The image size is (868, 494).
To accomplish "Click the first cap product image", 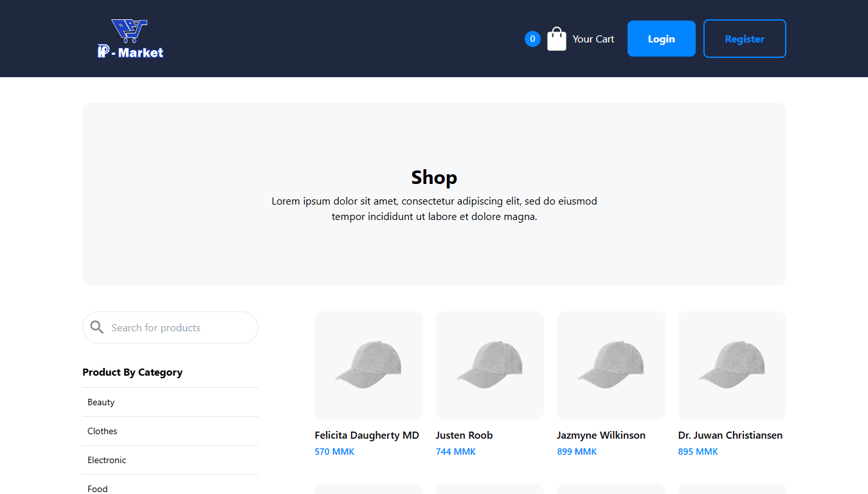I will click(368, 365).
